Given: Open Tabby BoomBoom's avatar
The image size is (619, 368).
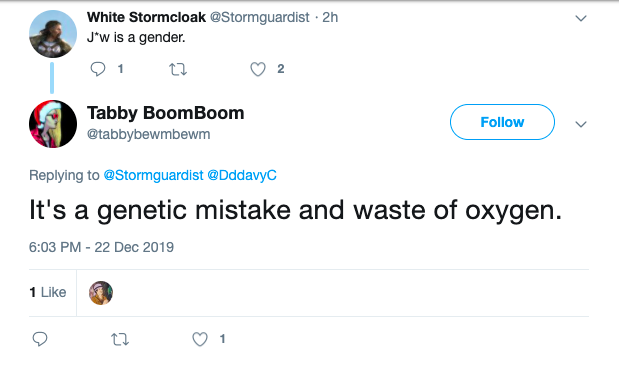Looking at the screenshot, I should (53, 124).
